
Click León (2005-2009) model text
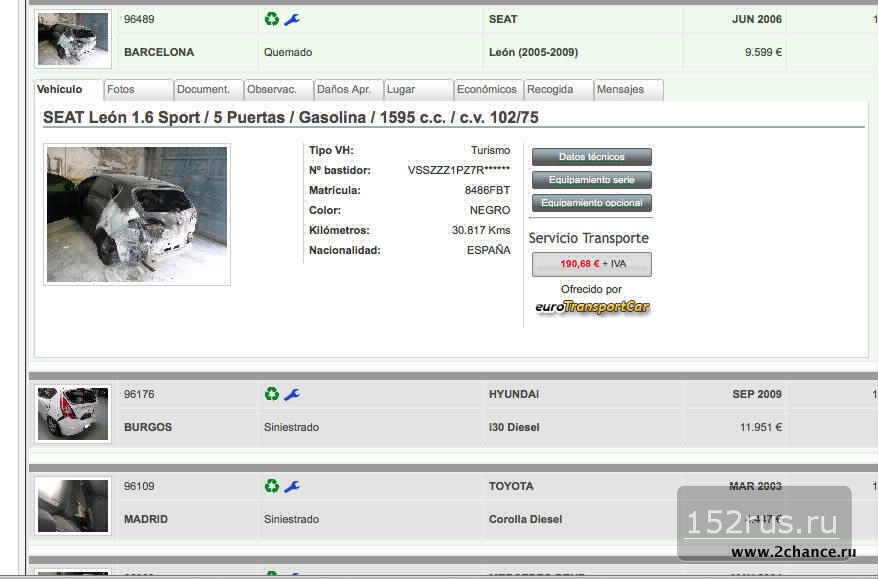pos(533,52)
